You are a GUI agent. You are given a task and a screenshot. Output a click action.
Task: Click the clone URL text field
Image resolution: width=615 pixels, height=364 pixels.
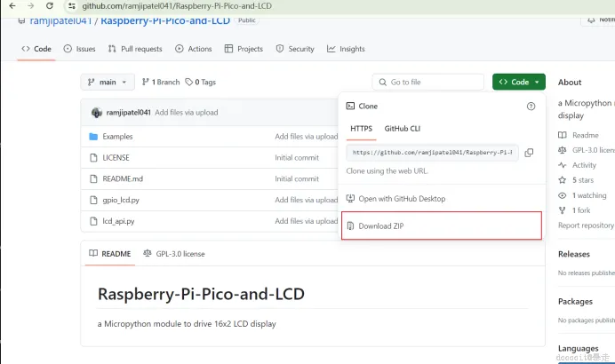pos(432,153)
